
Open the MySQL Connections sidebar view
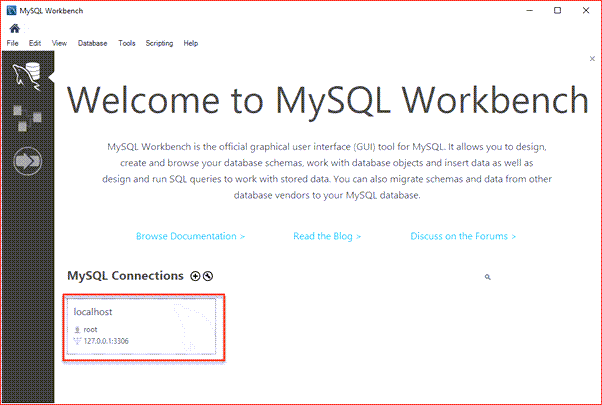pos(27,77)
